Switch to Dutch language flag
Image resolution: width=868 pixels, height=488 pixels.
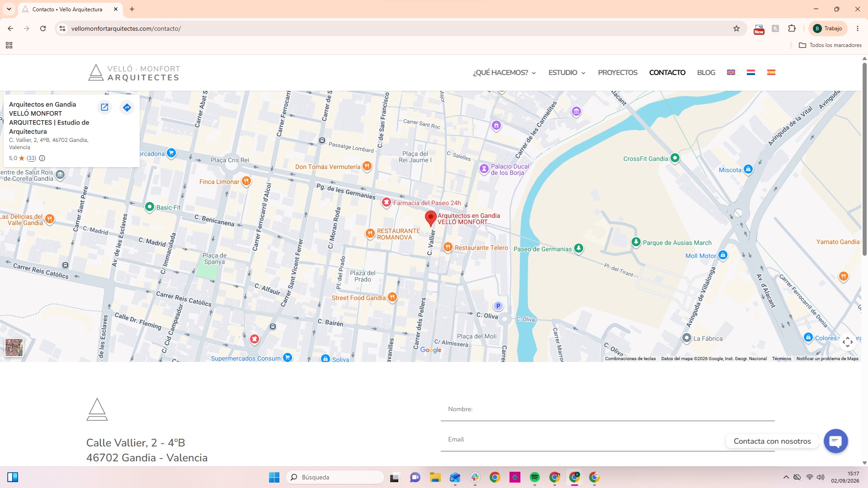[751, 72]
